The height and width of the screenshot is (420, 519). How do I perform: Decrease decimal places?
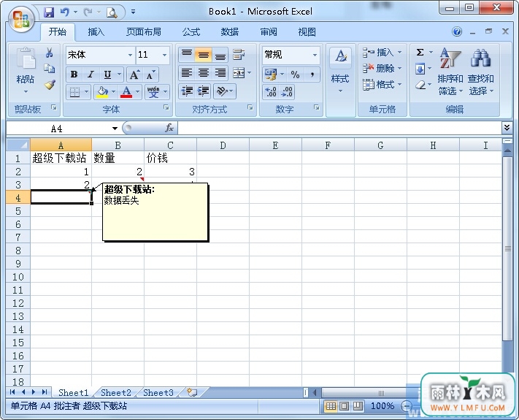(x=287, y=92)
